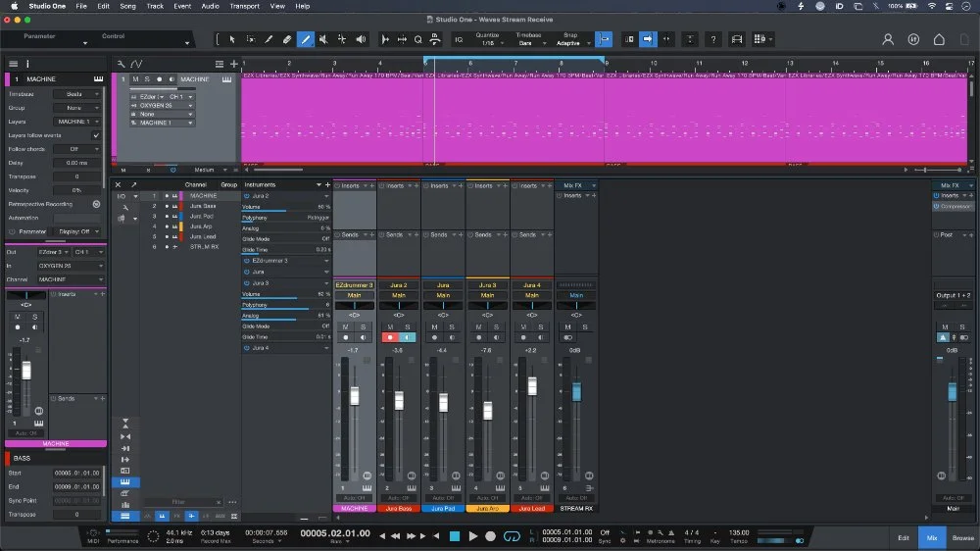The width and height of the screenshot is (980, 551).
Task: Close the console with X icon
Action: coord(118,184)
